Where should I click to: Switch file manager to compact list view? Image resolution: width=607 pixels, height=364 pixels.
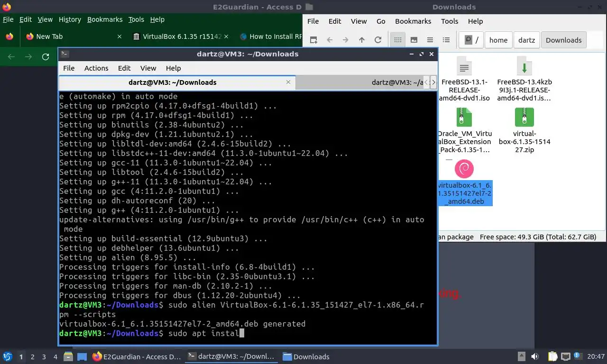click(x=430, y=40)
